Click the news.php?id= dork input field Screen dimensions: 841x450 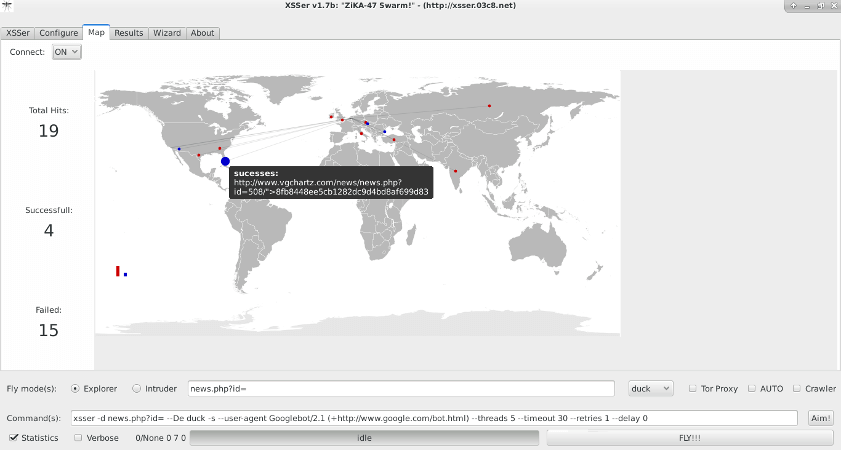(x=401, y=388)
